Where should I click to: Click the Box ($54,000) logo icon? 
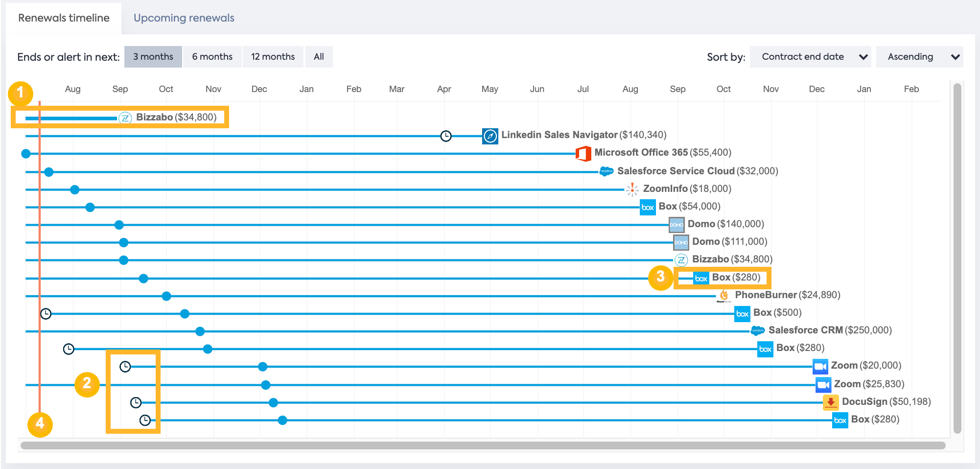point(648,207)
